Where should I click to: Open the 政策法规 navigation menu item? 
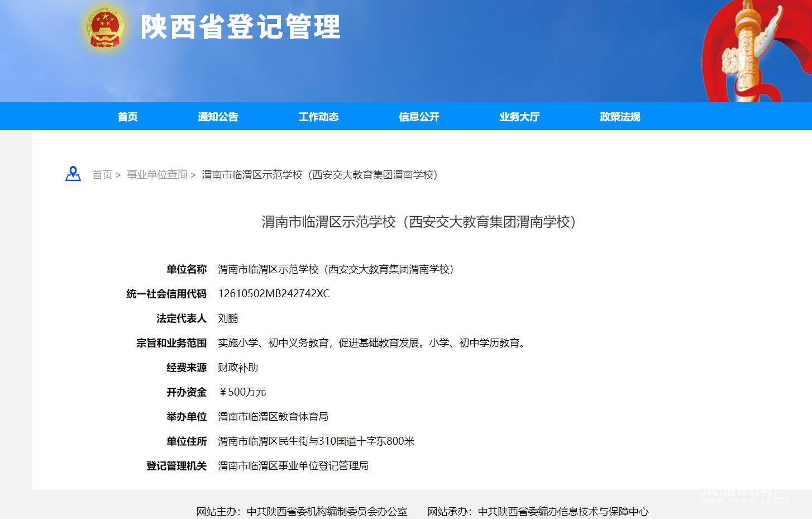(x=620, y=117)
